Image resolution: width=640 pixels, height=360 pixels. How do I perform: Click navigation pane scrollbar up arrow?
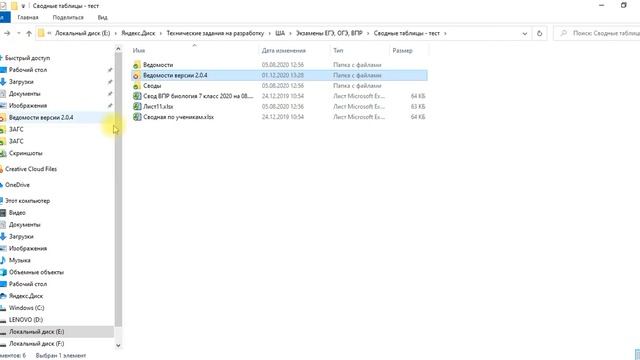(118, 49)
